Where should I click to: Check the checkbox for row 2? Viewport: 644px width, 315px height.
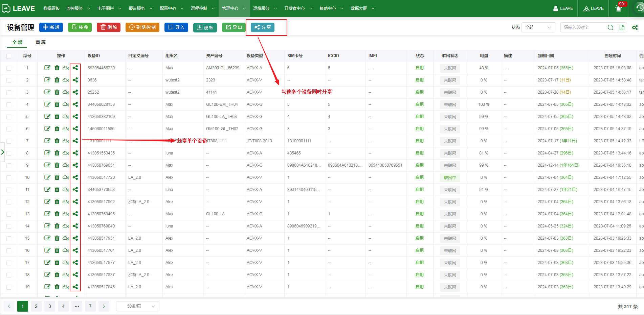coord(9,80)
